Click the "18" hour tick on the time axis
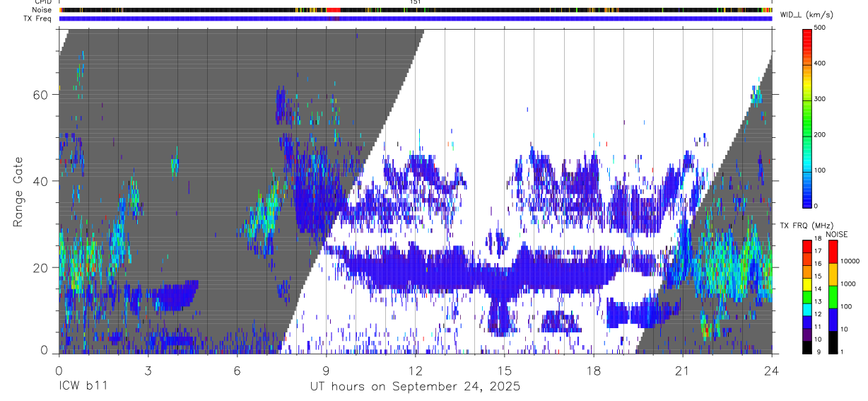Screen dimensions: 868x401 pyautogui.click(x=594, y=369)
